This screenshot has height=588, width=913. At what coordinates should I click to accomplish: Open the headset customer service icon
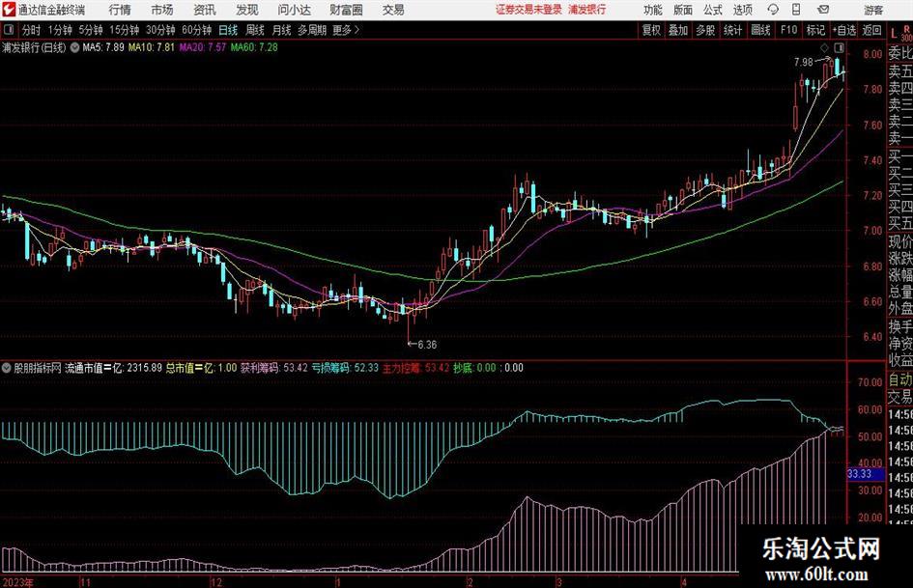click(x=773, y=10)
